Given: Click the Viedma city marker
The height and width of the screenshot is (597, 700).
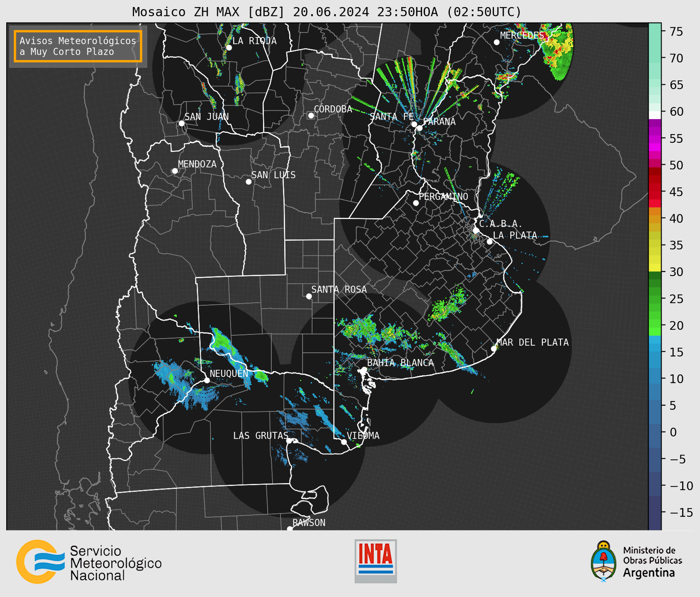Looking at the screenshot, I should [344, 442].
